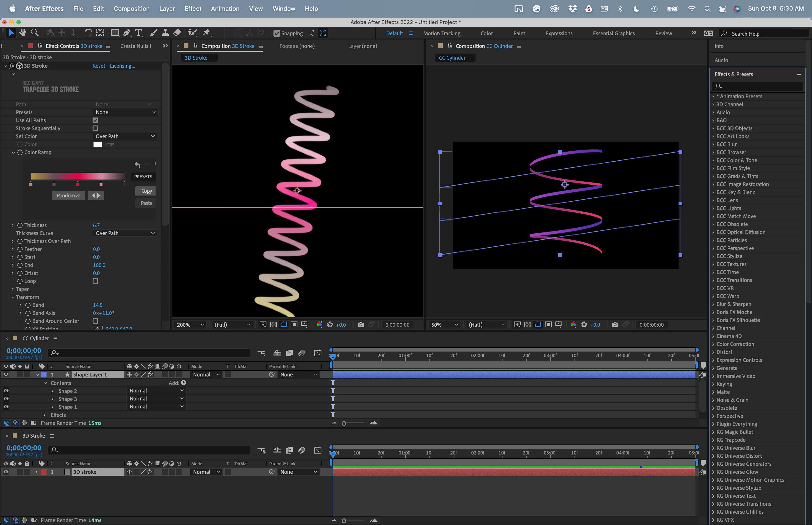Image resolution: width=812 pixels, height=525 pixels.
Task: Select the Type tool
Action: point(138,33)
